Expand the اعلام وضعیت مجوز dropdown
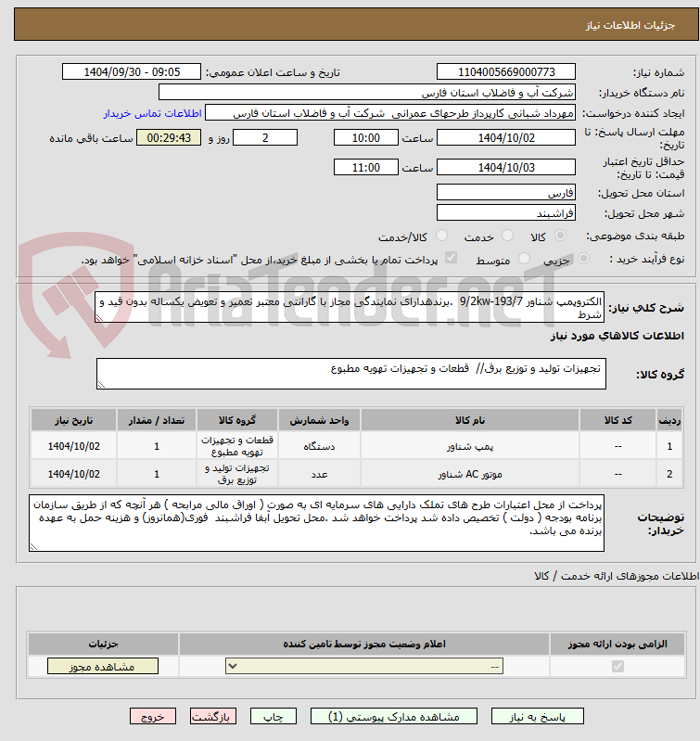This screenshot has height=741, width=700. click(364, 666)
